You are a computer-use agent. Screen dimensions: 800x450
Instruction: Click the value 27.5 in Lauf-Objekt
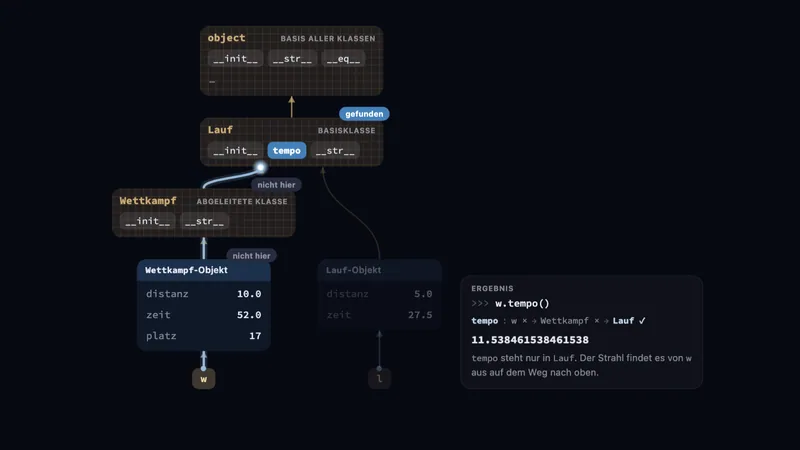[420, 315]
